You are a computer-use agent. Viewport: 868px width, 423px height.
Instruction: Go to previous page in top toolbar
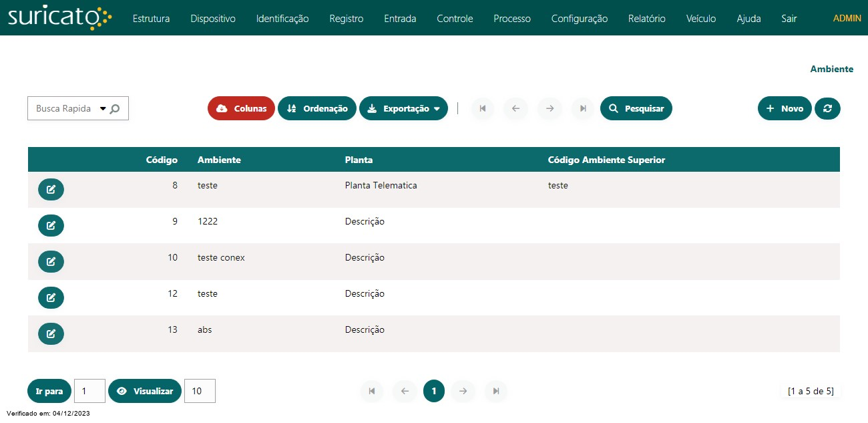click(515, 108)
